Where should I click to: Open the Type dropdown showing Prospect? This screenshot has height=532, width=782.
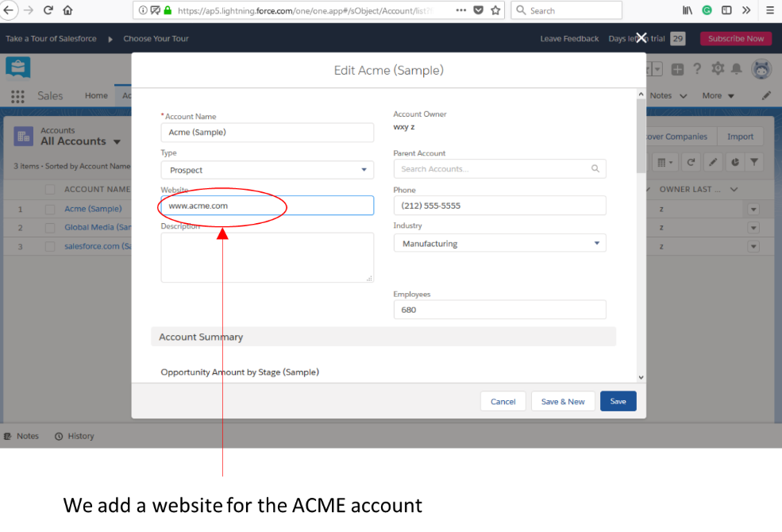[x=267, y=170]
